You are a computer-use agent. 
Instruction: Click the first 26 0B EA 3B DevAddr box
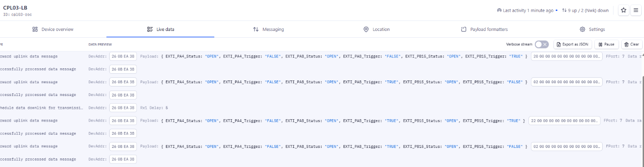pyautogui.click(x=123, y=56)
